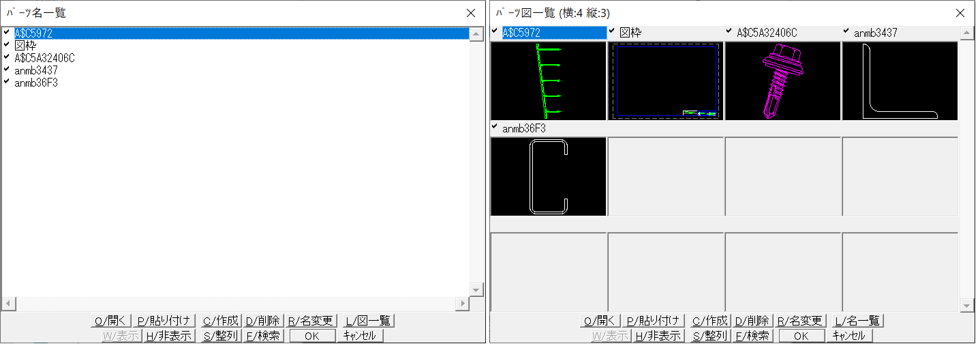Select the L-shaped anmb3437 thumbnail
Image resolution: width=980 pixels, height=346 pixels.
(x=900, y=81)
